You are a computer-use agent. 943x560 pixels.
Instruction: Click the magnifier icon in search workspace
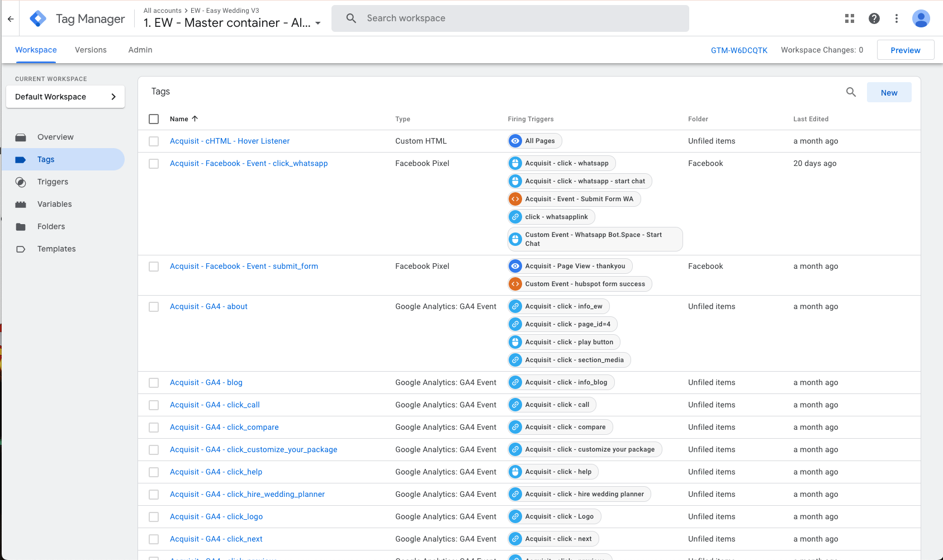(351, 18)
